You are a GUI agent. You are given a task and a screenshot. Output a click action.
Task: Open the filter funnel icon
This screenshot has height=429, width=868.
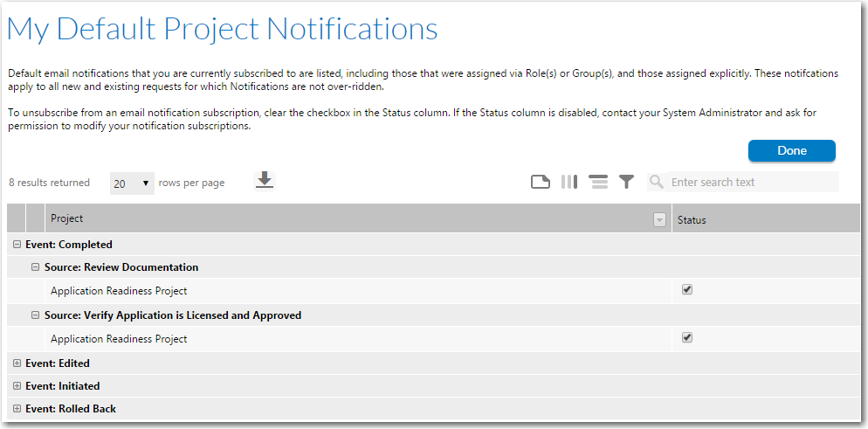point(626,182)
